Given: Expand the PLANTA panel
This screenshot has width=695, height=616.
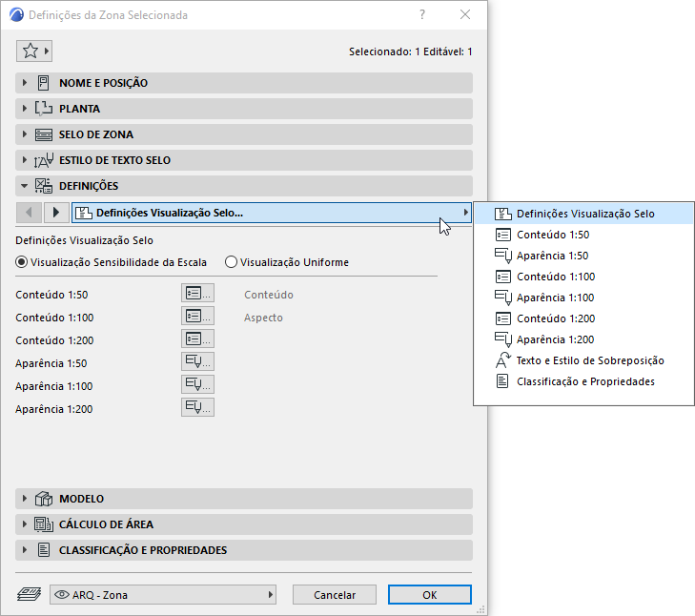Looking at the screenshot, I should click(x=244, y=109).
